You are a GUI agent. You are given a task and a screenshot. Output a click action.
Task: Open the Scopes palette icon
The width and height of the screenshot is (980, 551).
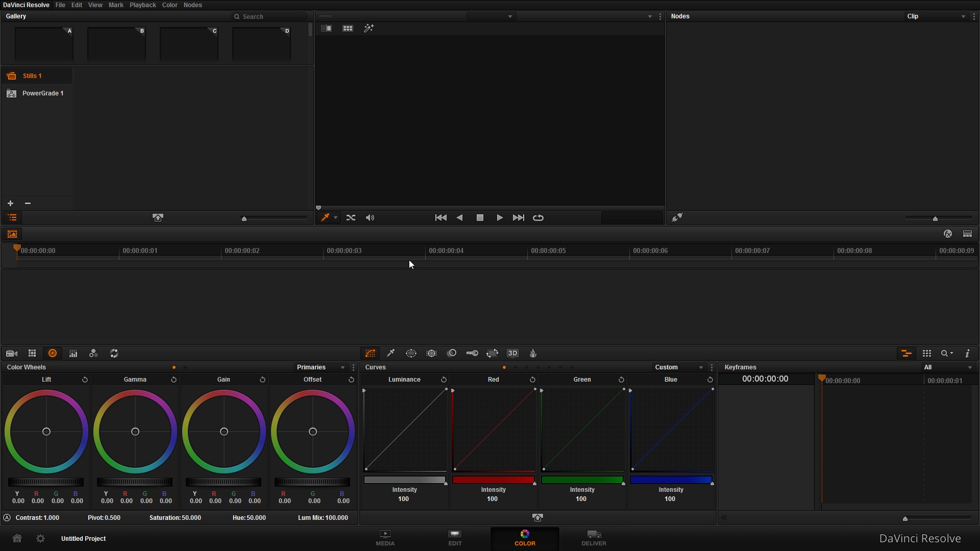tap(927, 354)
